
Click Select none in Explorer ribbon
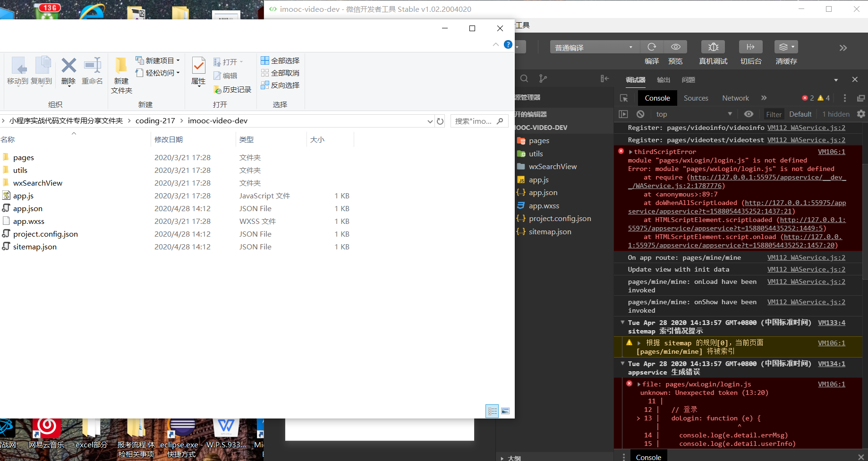click(280, 73)
